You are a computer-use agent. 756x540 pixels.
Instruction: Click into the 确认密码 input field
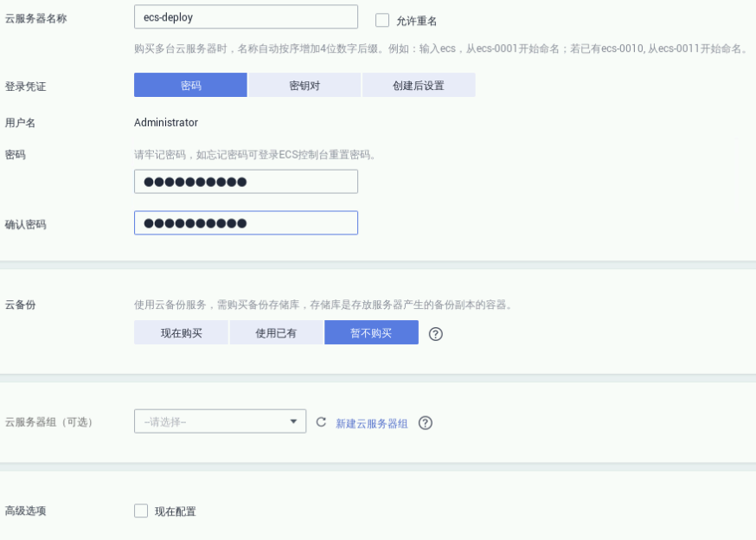coord(246,223)
